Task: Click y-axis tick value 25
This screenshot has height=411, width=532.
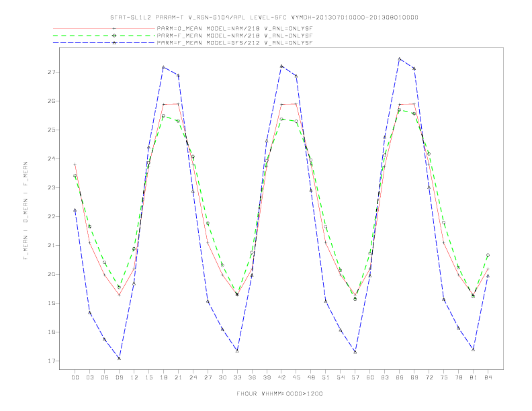Action: pos(51,130)
